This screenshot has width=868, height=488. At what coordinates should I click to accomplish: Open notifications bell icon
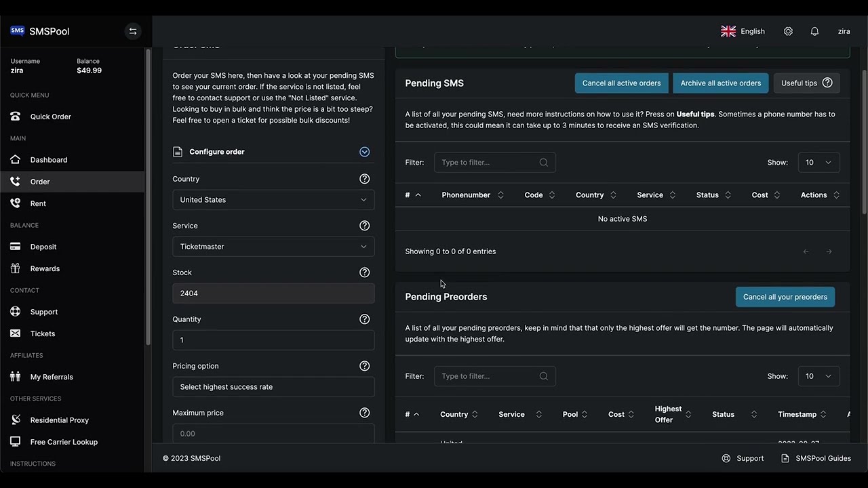(x=815, y=31)
